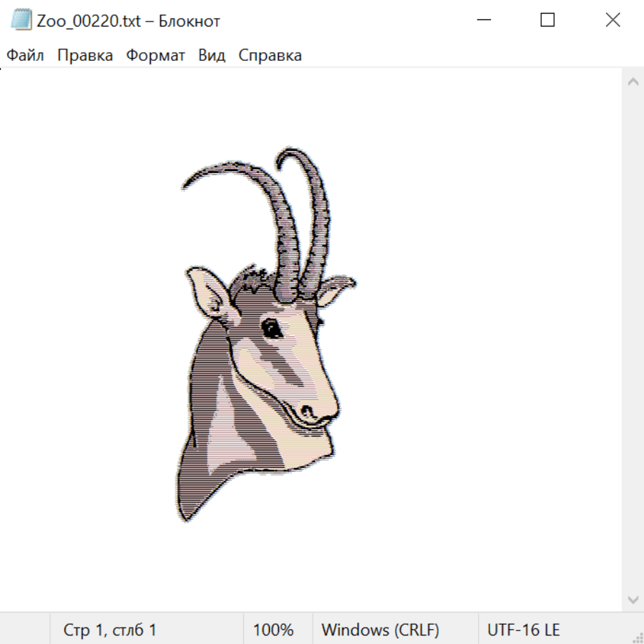
Task: Click the goat's eye in text area
Action: click(271, 328)
